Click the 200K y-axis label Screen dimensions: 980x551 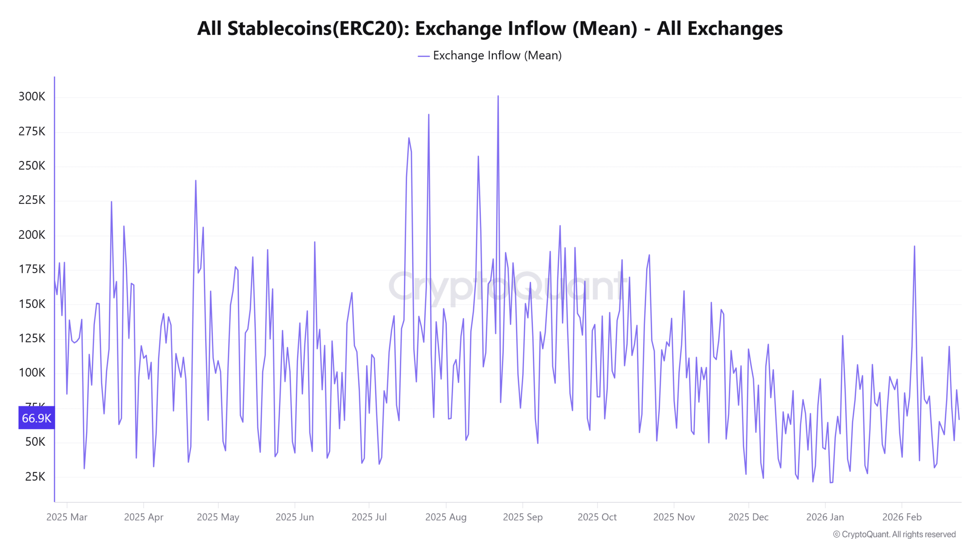32,235
